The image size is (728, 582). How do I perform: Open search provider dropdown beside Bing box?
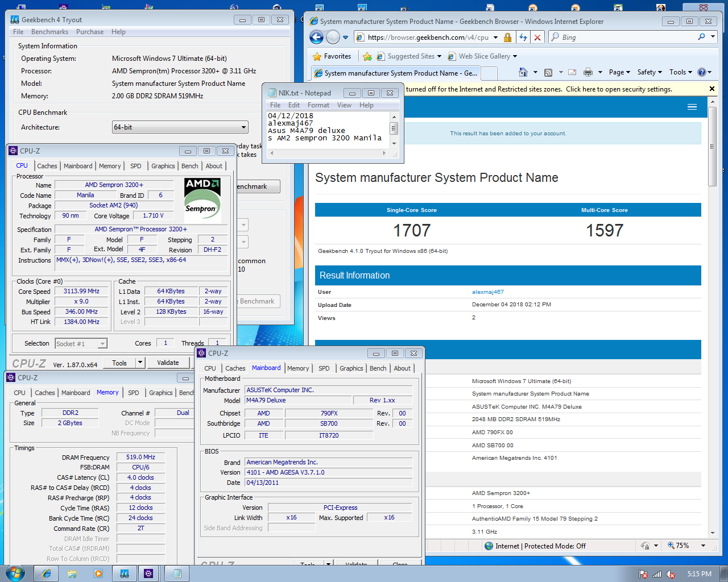pyautogui.click(x=713, y=37)
